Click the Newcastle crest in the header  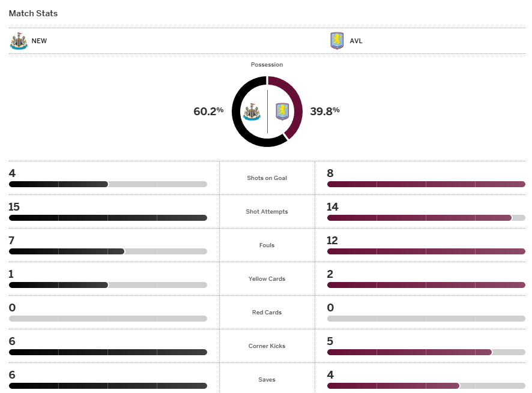pyautogui.click(x=19, y=41)
